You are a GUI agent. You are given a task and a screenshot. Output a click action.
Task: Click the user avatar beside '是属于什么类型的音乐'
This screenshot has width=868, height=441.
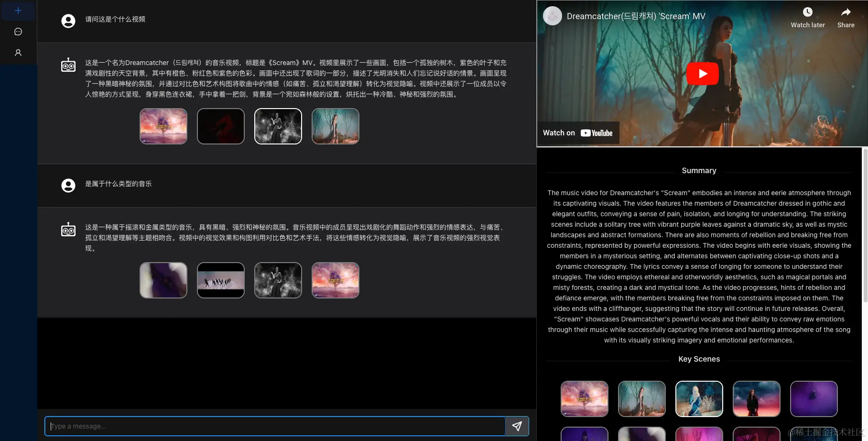pyautogui.click(x=68, y=186)
